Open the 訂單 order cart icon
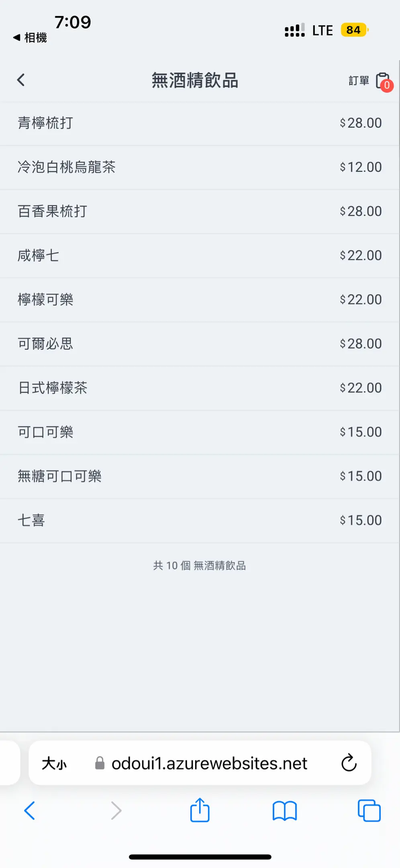The width and height of the screenshot is (400, 868). pyautogui.click(x=382, y=81)
